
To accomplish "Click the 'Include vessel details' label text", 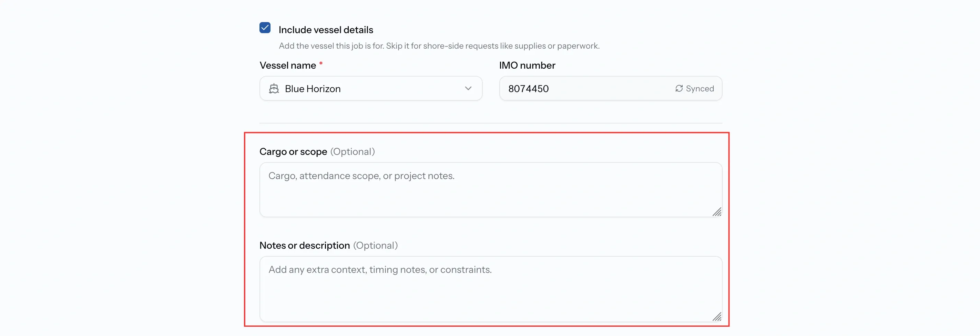I will 326,30.
